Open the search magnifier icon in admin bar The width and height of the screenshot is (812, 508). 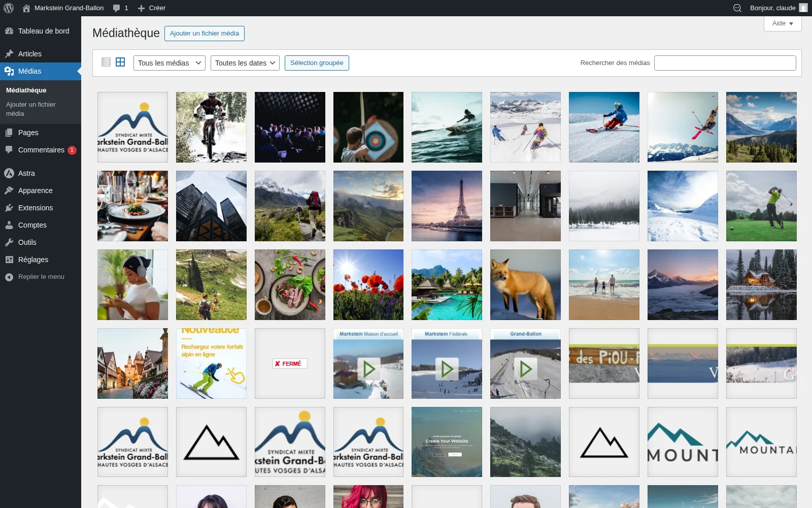737,8
